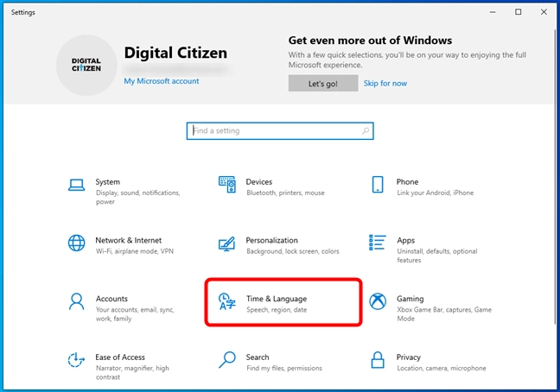Click the Time & Language clock icon
The image size is (560, 392).
(227, 301)
